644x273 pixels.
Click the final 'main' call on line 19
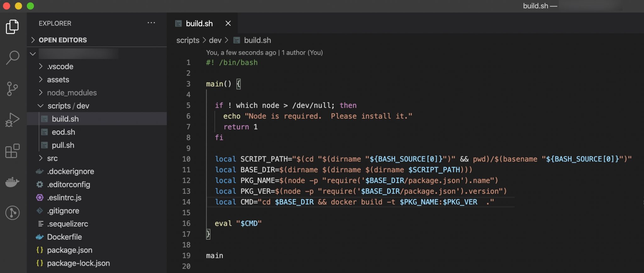pyautogui.click(x=214, y=256)
